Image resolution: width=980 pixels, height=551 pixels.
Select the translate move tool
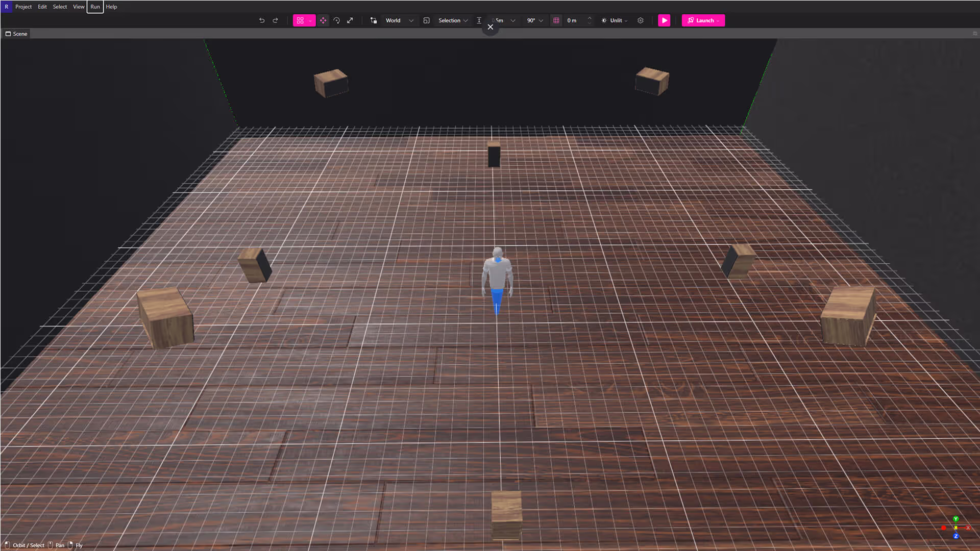323,20
